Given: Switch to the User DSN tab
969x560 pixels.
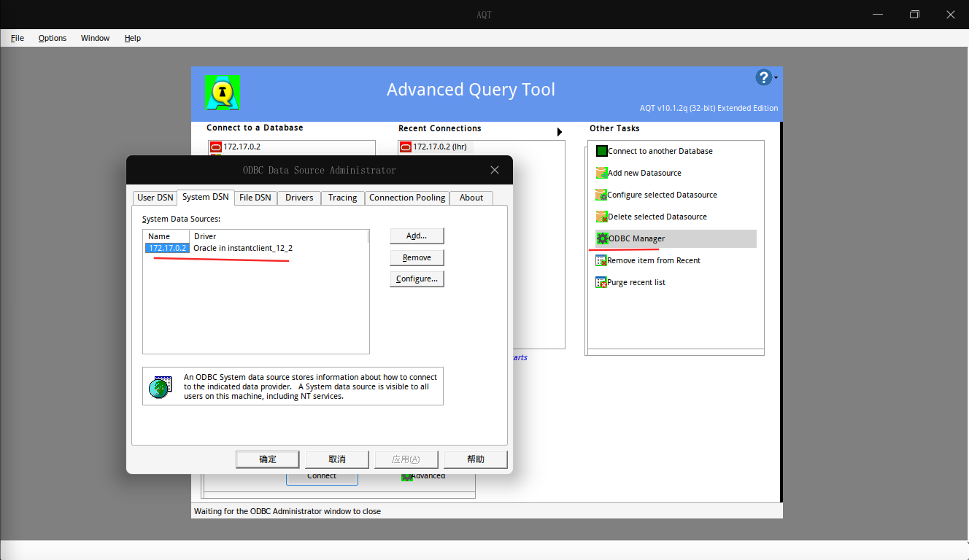Looking at the screenshot, I should pyautogui.click(x=155, y=198).
